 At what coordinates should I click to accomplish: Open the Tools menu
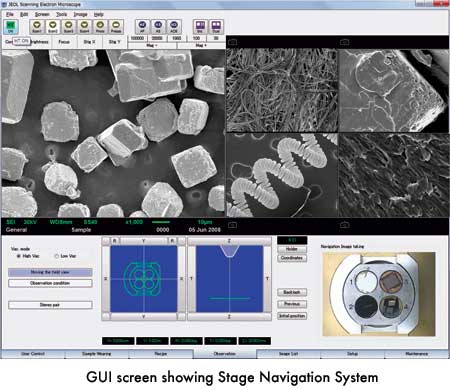61,14
